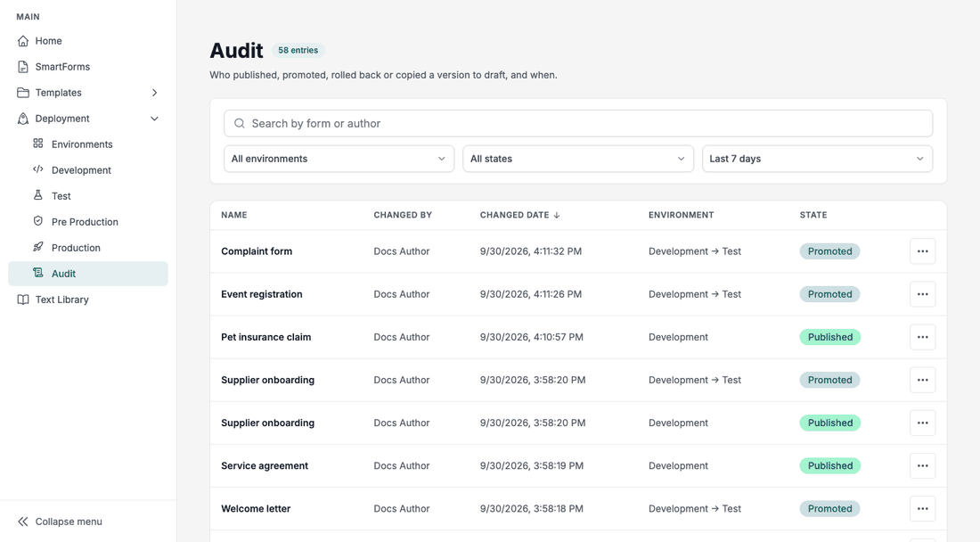Screen dimensions: 980x542
Task: Click the Published badge for Service agreement
Action: click(x=830, y=465)
